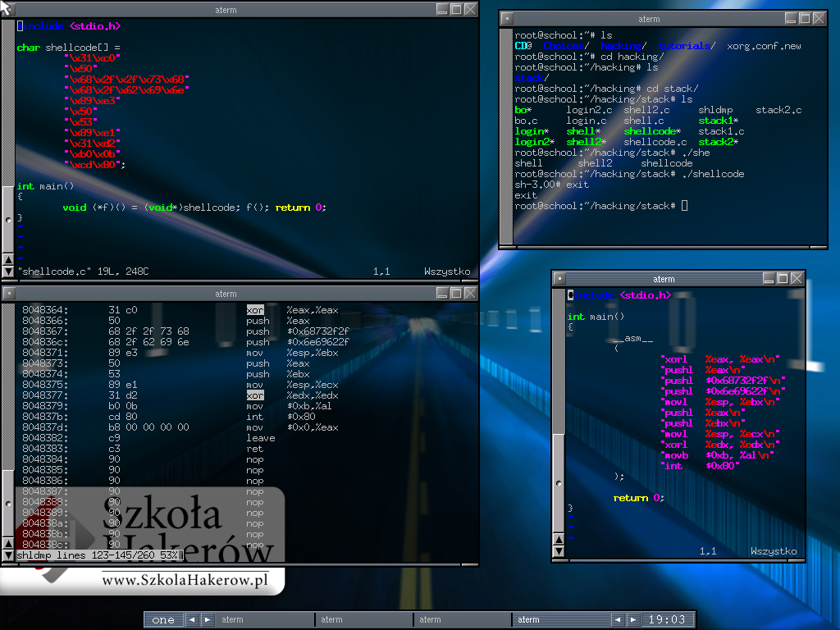This screenshot has width=840, height=630.
Task: Click 'sh-3.00# exit' line in terminal
Action: pos(552,185)
